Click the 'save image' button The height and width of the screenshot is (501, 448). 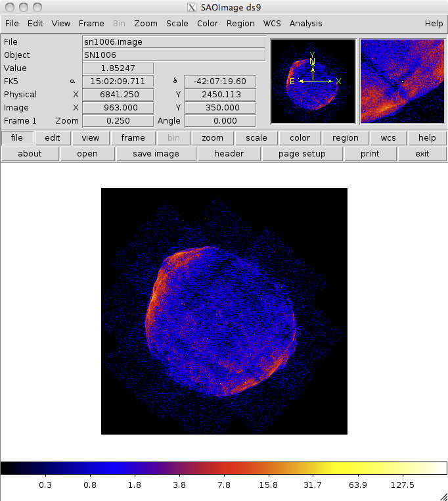156,154
